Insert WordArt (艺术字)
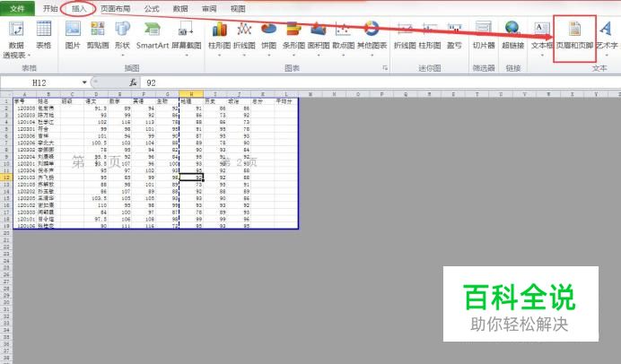The height and width of the screenshot is (364, 621). click(608, 39)
